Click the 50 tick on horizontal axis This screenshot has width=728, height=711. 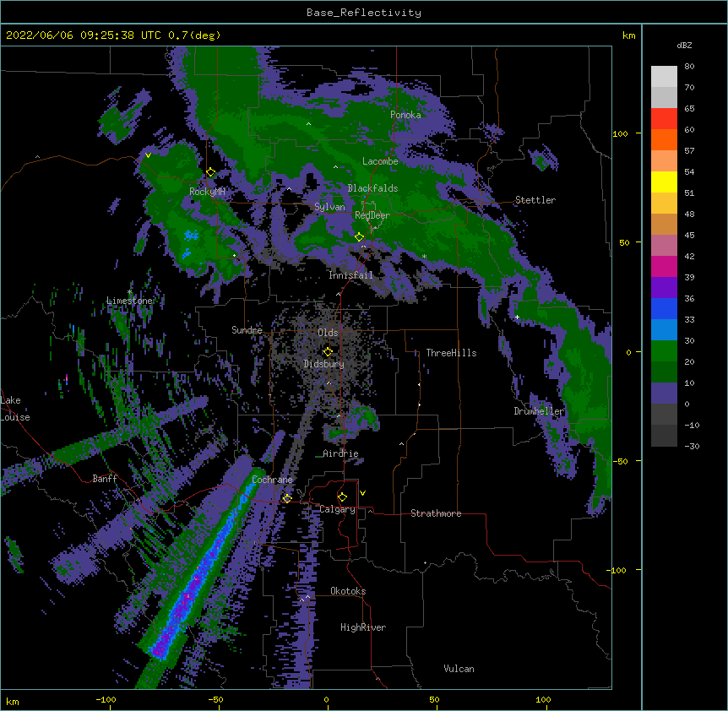coord(434,699)
